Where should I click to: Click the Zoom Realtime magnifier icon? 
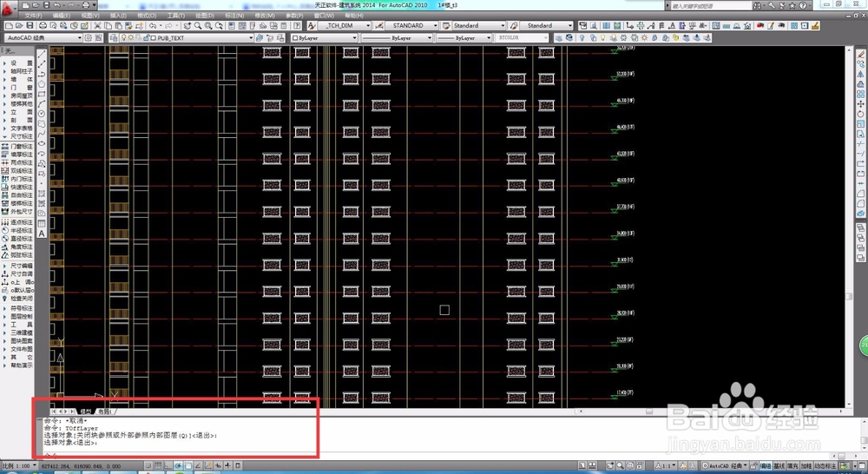click(x=198, y=25)
